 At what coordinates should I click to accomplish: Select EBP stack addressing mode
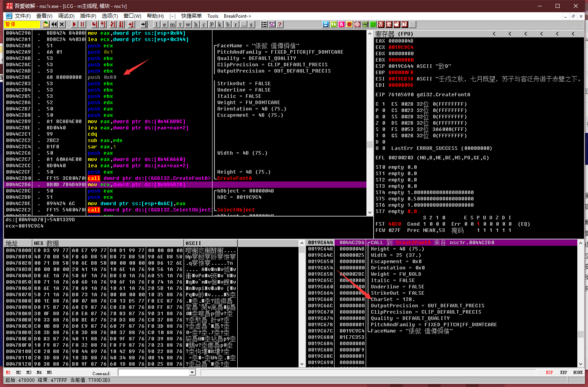click(564, 372)
